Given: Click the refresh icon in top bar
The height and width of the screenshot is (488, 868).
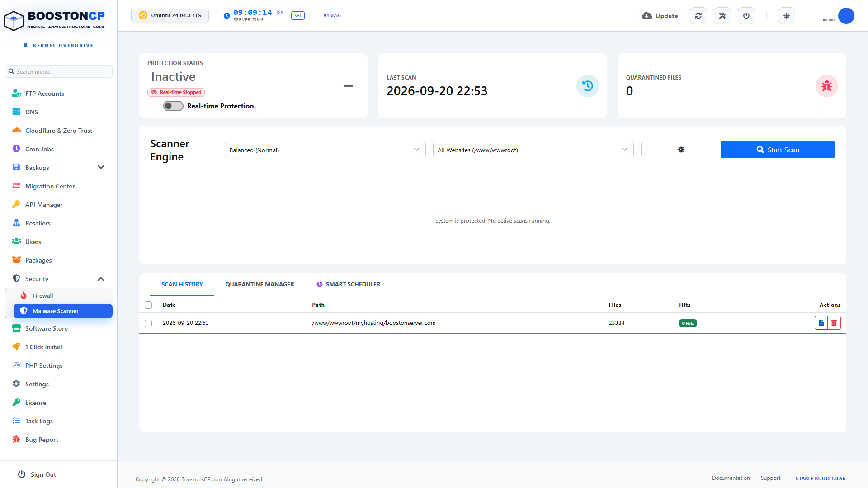Looking at the screenshot, I should click(698, 16).
